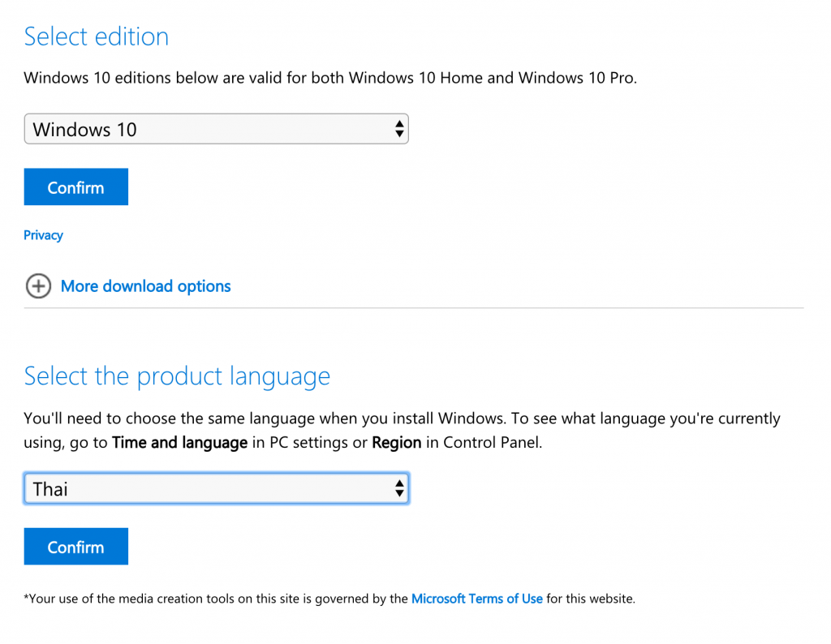Open the Privacy link

(x=44, y=235)
